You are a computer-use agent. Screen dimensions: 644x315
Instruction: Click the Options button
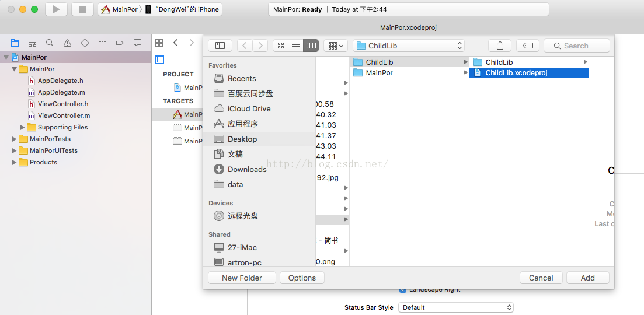point(302,278)
